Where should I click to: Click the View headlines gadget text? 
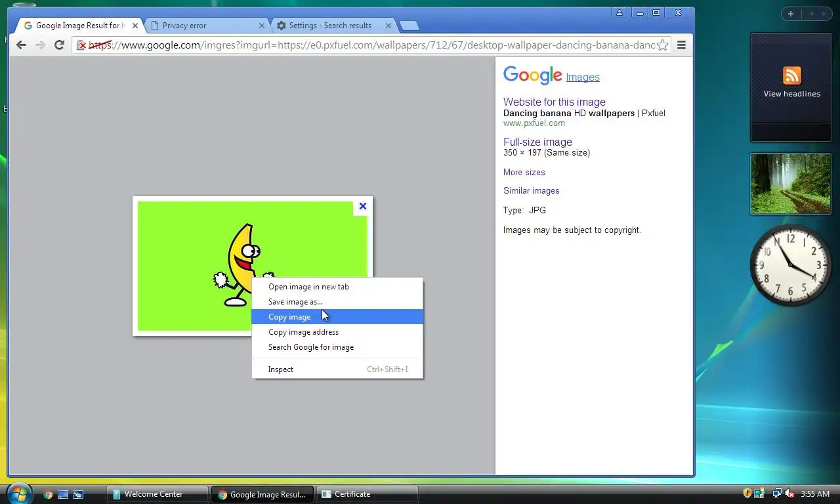[x=791, y=94]
